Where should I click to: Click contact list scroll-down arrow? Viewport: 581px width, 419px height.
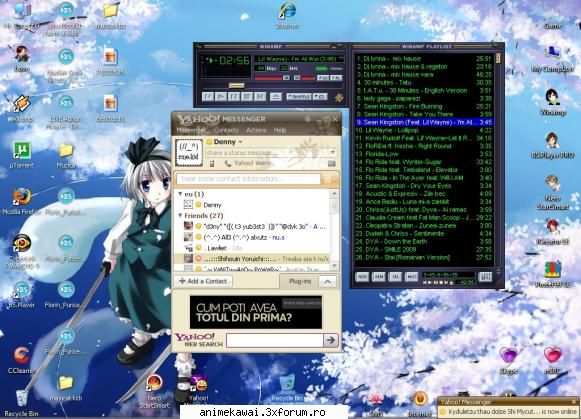tap(334, 266)
